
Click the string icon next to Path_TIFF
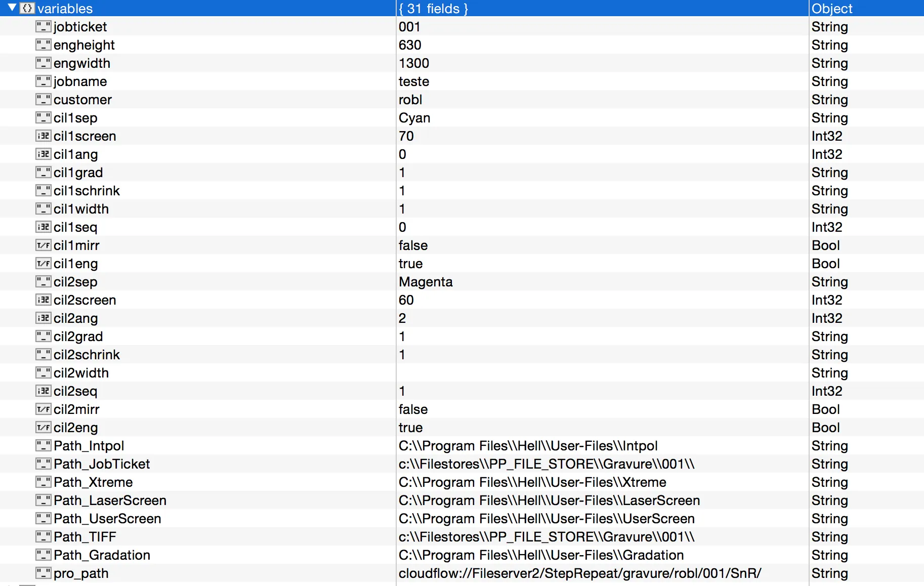coord(44,537)
